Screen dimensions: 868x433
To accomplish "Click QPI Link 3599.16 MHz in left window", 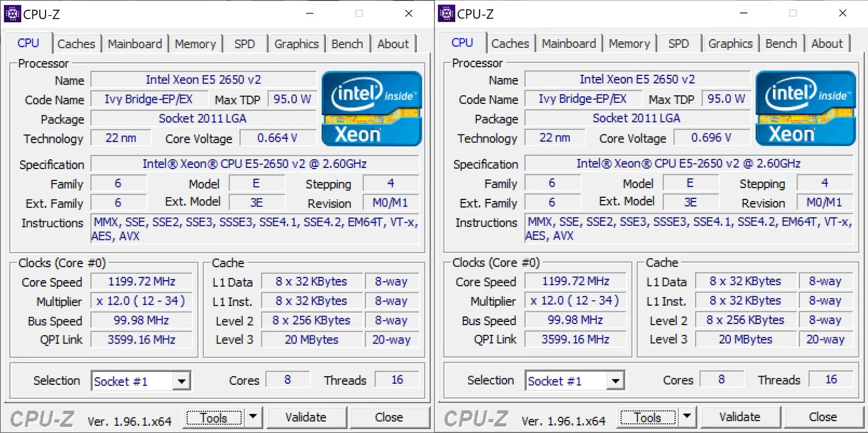I will (x=142, y=340).
